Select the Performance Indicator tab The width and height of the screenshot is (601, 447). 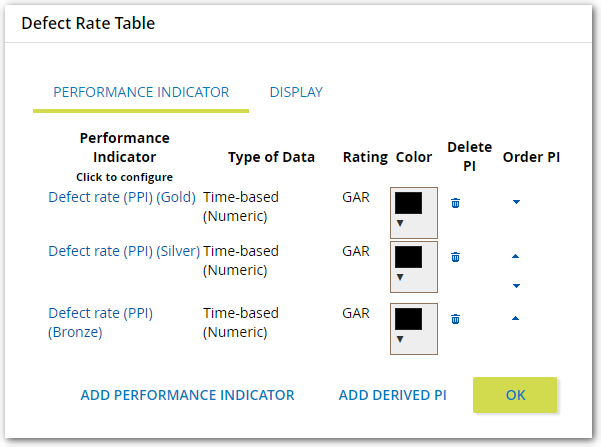tap(141, 92)
